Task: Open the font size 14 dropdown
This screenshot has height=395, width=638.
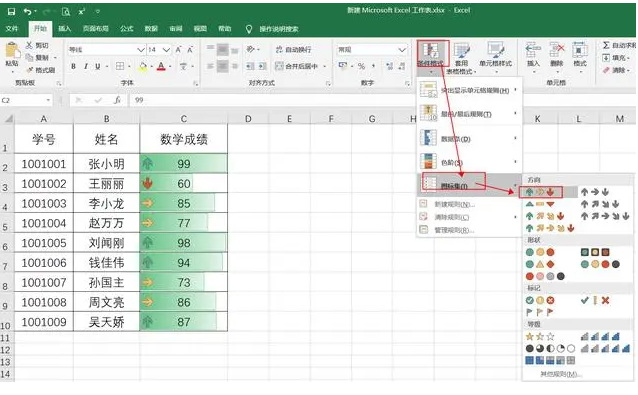Action: pos(166,50)
